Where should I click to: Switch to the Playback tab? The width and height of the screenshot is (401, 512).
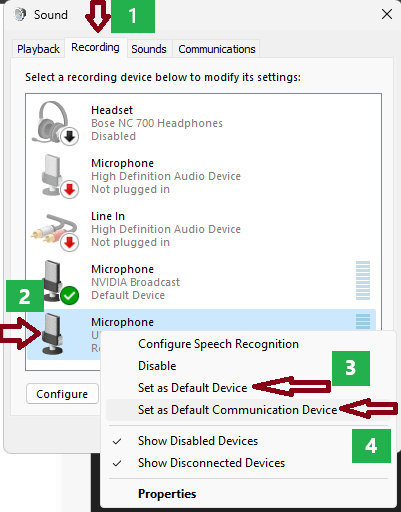38,49
